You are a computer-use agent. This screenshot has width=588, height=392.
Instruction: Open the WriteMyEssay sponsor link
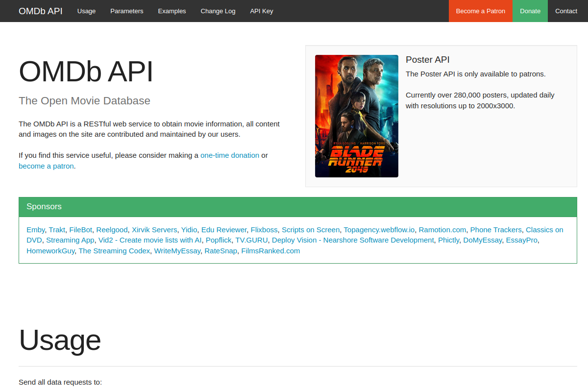click(177, 251)
